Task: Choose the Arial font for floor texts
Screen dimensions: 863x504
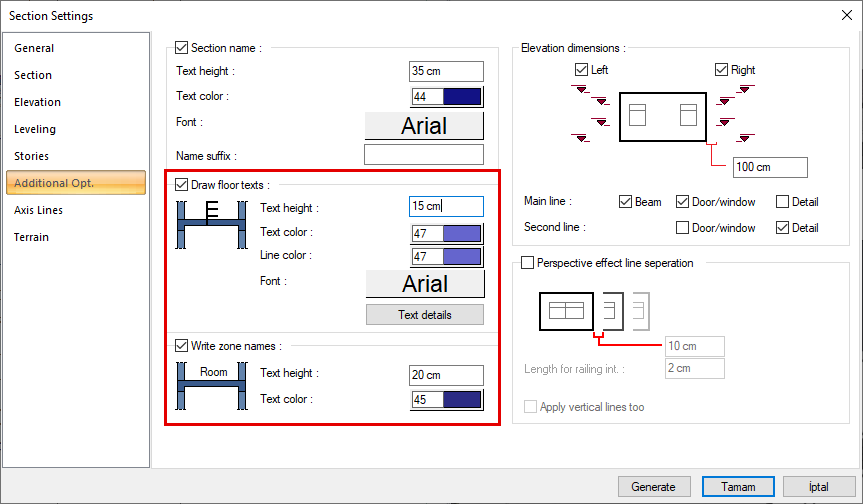Action: click(424, 284)
